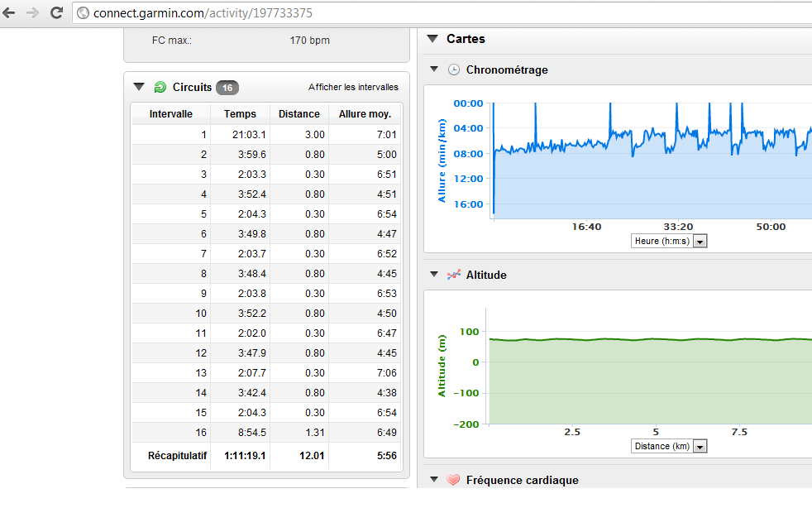812x508 pixels.
Task: Click the Altitude chart icon
Action: (454, 275)
